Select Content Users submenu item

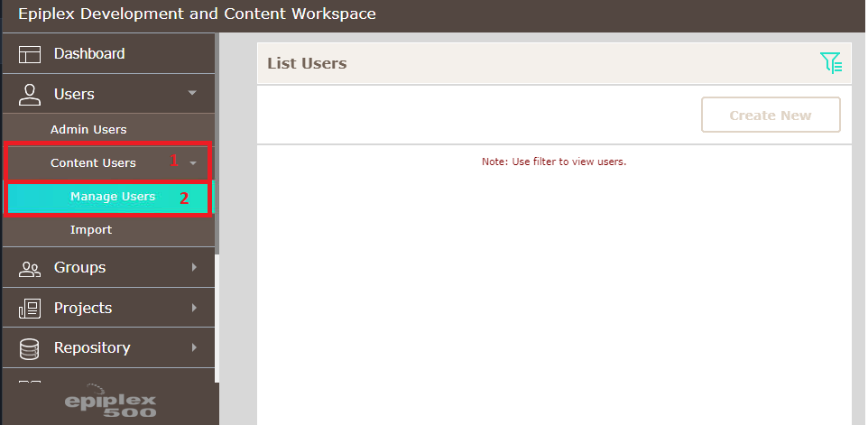point(108,162)
